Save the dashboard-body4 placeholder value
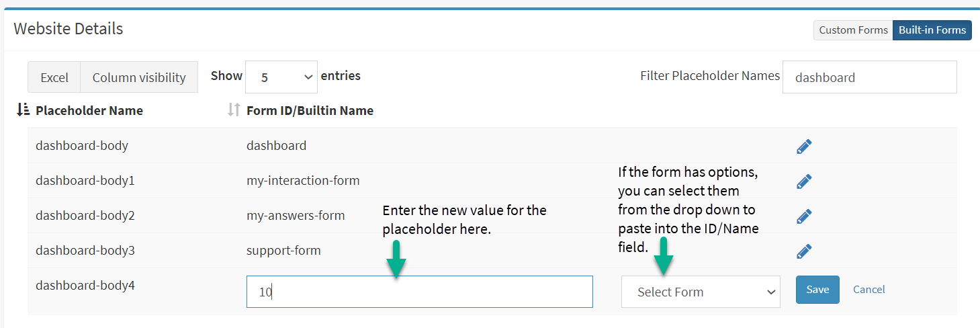 (817, 290)
